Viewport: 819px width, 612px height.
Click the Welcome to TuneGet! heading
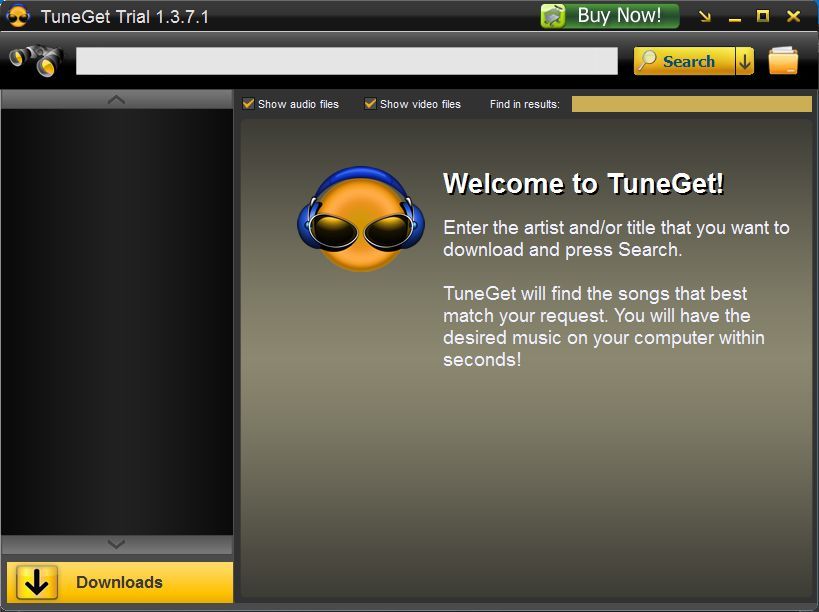(x=583, y=183)
